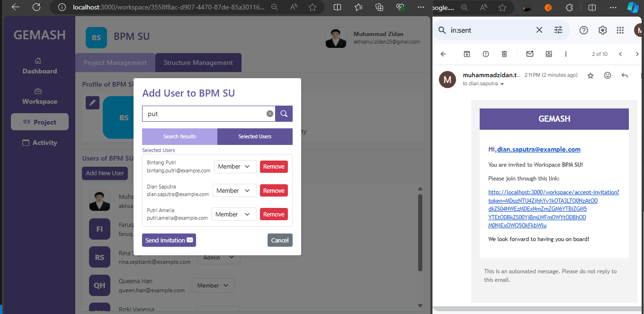Click the Send Invitation button
Image resolution: width=644 pixels, height=314 pixels.
[x=169, y=240]
